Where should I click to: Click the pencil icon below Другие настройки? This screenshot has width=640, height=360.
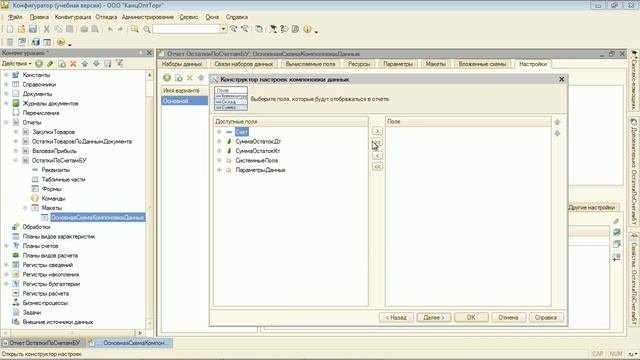616,221
